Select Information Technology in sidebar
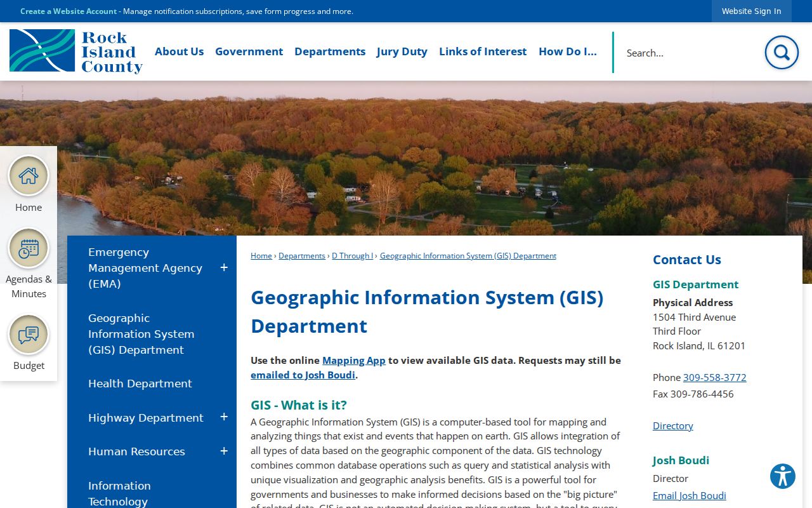The height and width of the screenshot is (508, 812). [x=119, y=493]
